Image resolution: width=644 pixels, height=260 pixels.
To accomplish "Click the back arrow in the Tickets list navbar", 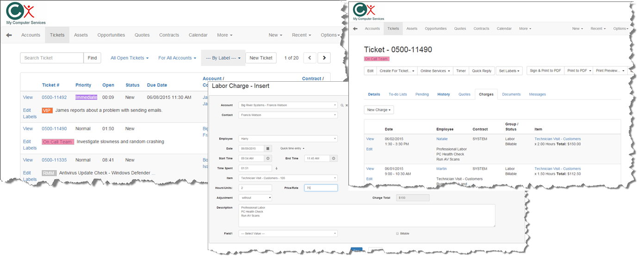I will click(x=9, y=35).
